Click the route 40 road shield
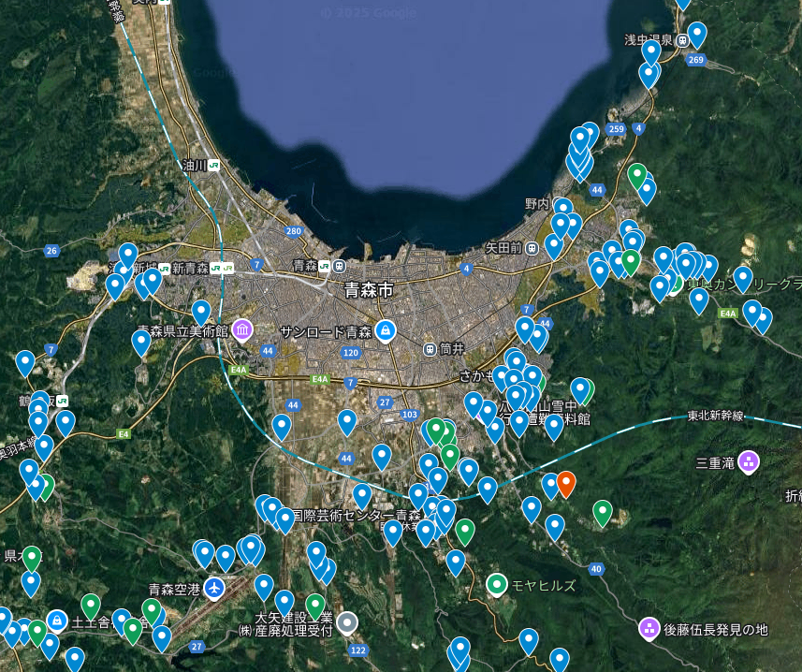 pos(596,568)
